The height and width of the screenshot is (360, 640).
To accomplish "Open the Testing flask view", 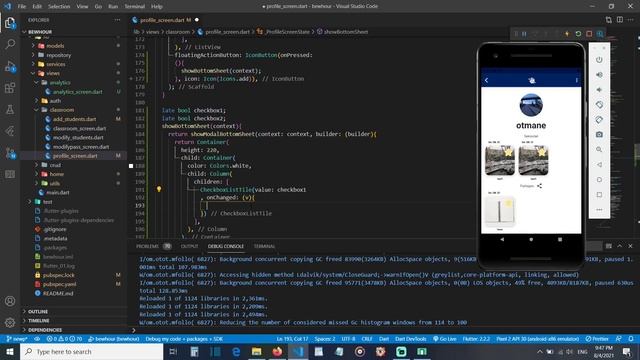I will pyautogui.click(x=10, y=109).
